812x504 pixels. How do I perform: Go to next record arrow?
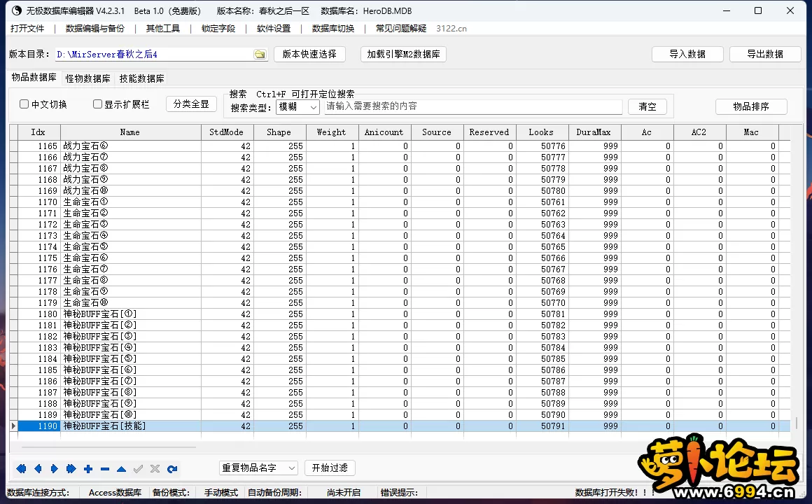55,469
